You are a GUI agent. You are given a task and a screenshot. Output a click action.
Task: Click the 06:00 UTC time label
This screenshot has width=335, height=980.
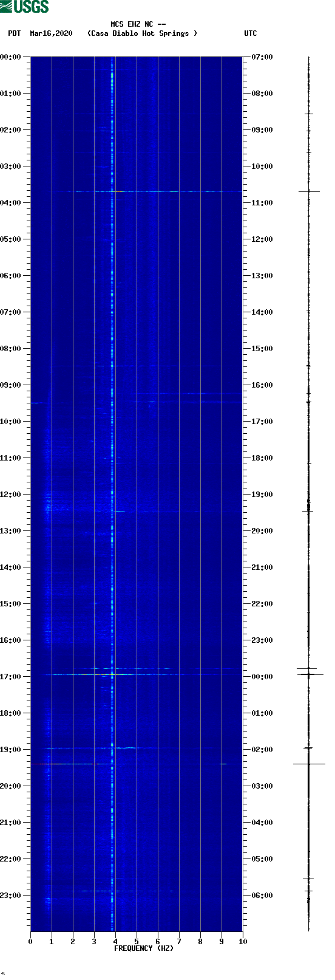pyautogui.click(x=262, y=896)
